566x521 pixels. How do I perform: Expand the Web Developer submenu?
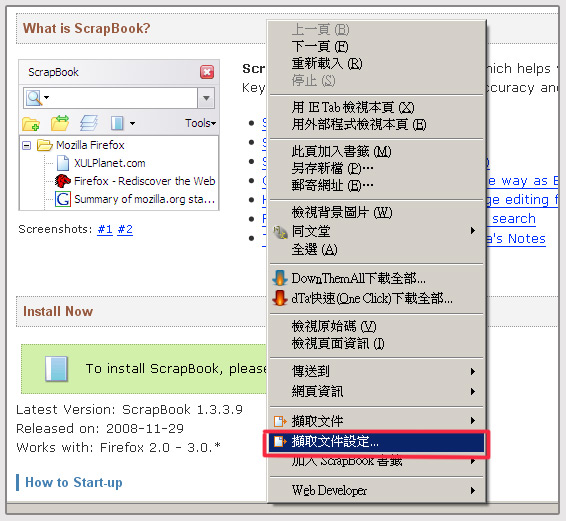pyautogui.click(x=376, y=490)
